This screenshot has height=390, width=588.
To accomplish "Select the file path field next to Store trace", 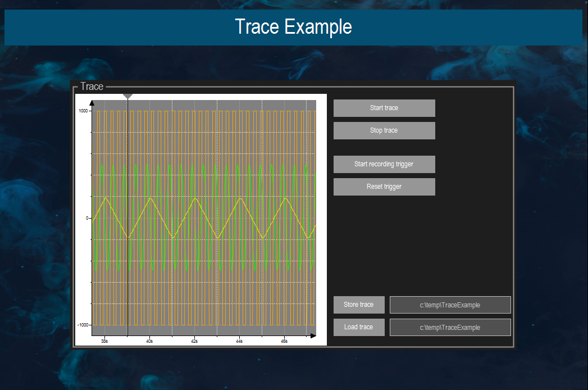I will 450,305.
